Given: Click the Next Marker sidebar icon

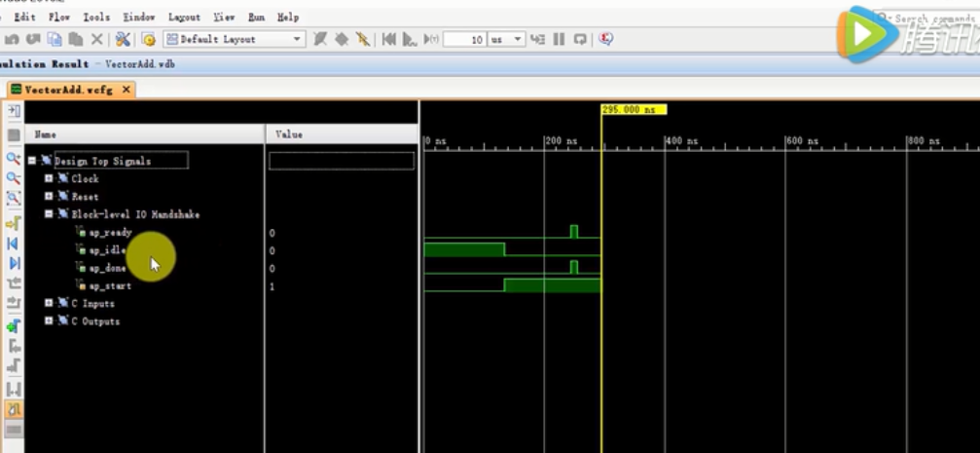Looking at the screenshot, I should 14,366.
